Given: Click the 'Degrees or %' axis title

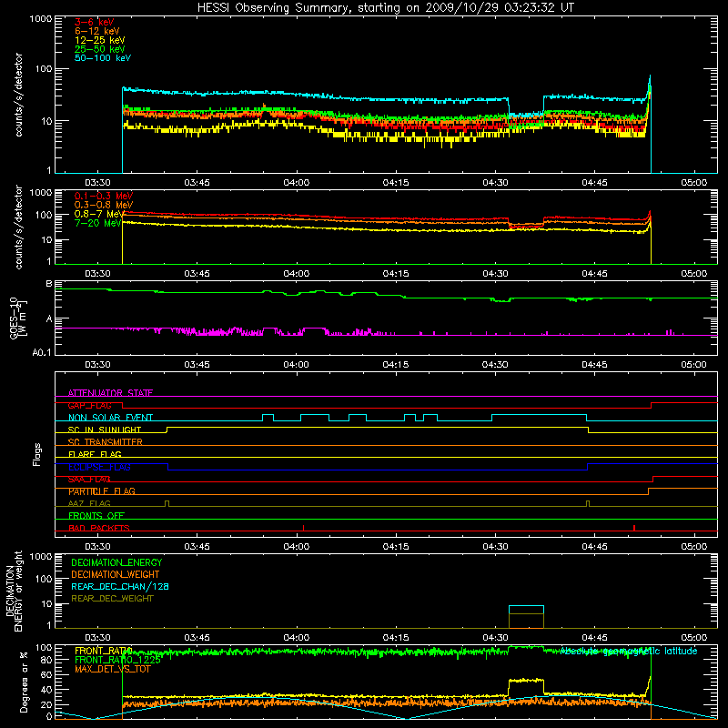Looking at the screenshot, I should coord(24,682).
